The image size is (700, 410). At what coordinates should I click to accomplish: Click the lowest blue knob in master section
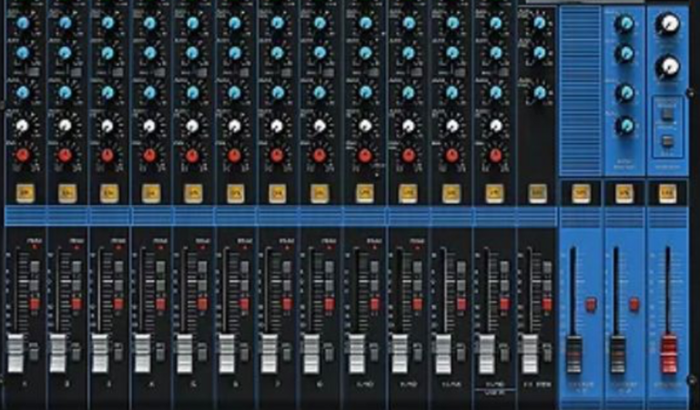coord(626,126)
